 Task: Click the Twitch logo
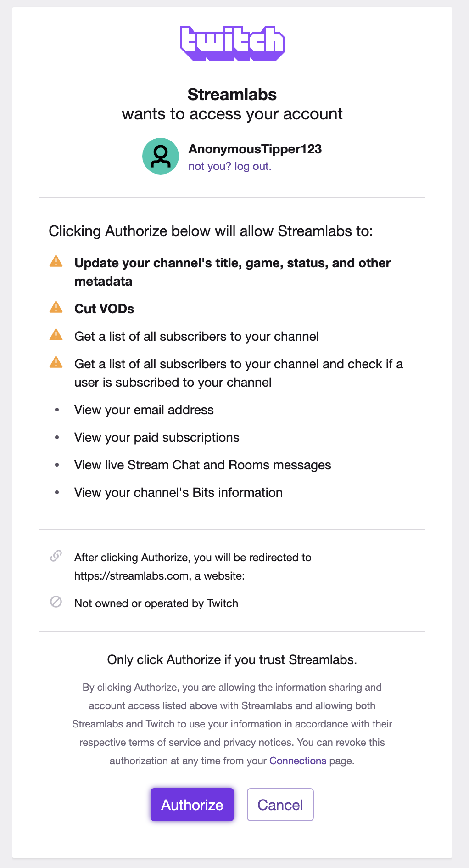[x=232, y=43]
